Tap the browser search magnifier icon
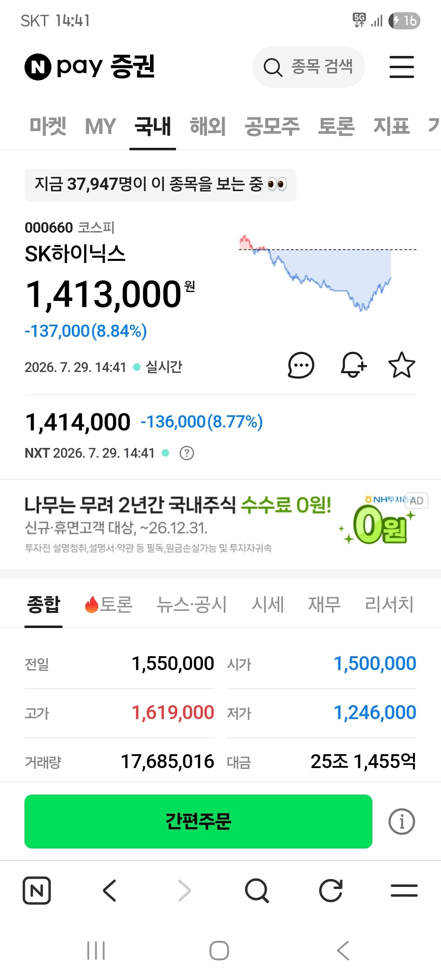 [x=257, y=890]
